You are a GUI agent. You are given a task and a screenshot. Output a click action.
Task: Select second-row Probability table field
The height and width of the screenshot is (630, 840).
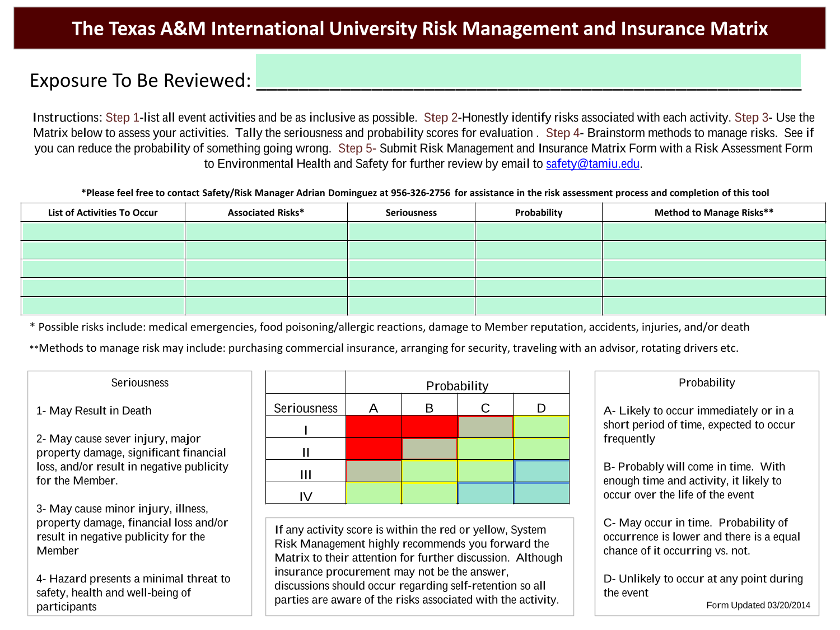click(x=539, y=250)
